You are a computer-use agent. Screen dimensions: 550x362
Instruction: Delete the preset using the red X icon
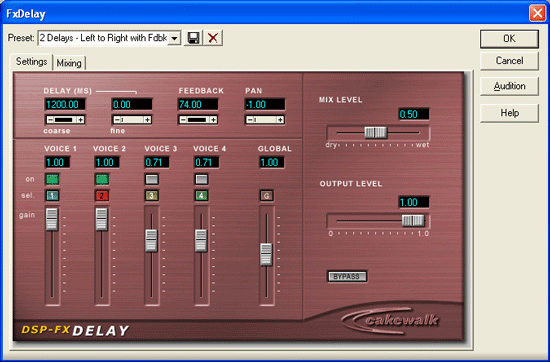point(213,38)
